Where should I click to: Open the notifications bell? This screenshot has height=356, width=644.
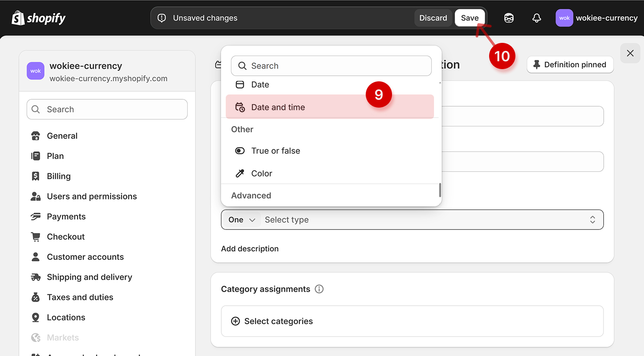536,18
